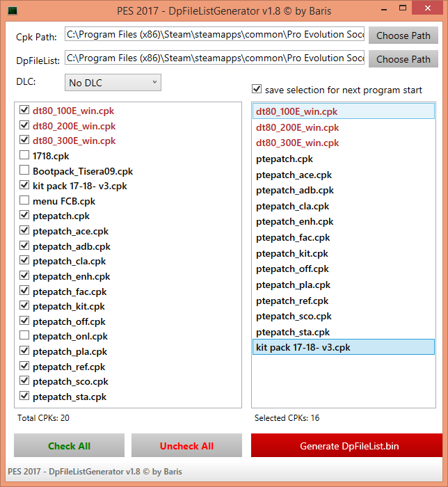Select ptepatch_enh.cpk in right list
This screenshot has height=487, width=448.
pos(344,221)
